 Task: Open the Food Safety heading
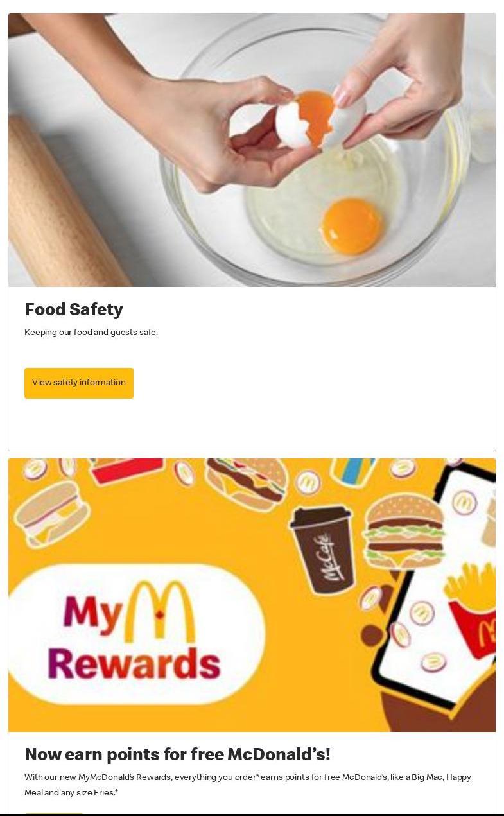pyautogui.click(x=74, y=309)
